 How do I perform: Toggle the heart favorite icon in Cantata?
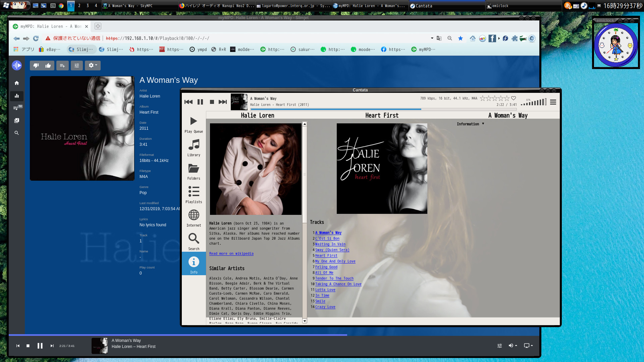(x=514, y=98)
